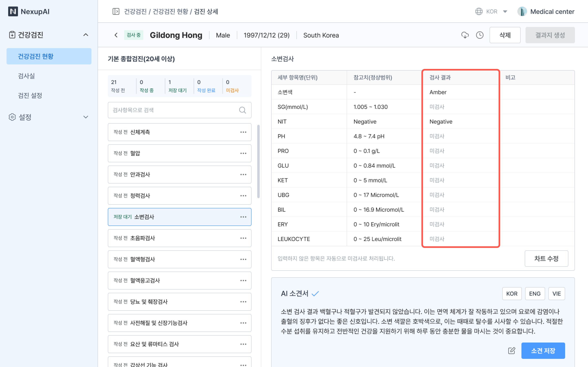Select KOR language for AI report
The width and height of the screenshot is (588, 367).
[512, 293]
